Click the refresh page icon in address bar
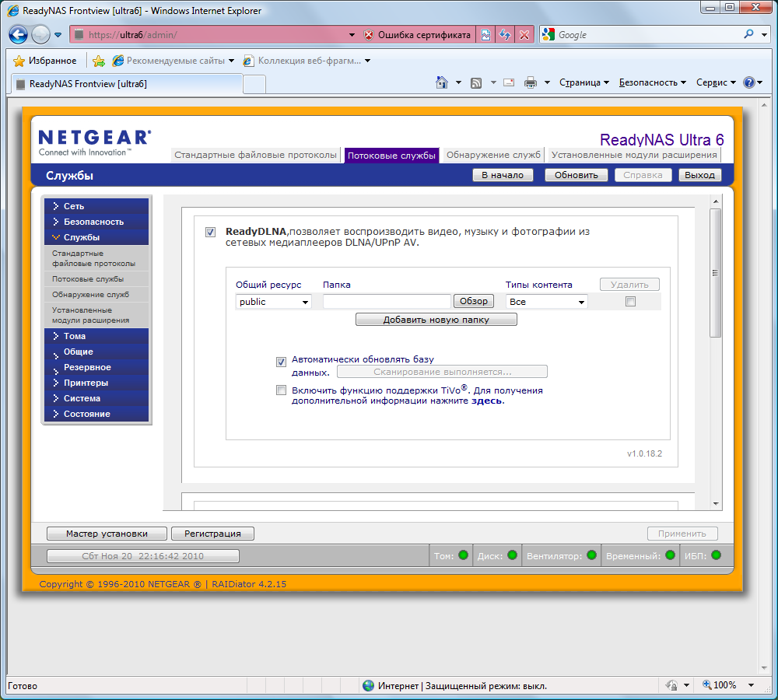Viewport: 778px width, 700px height. point(505,35)
